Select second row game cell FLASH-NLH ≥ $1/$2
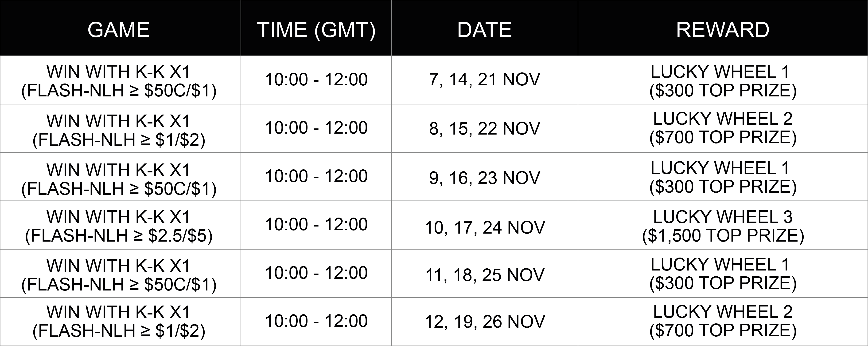Viewport: 868px width, 346px height. (120, 128)
